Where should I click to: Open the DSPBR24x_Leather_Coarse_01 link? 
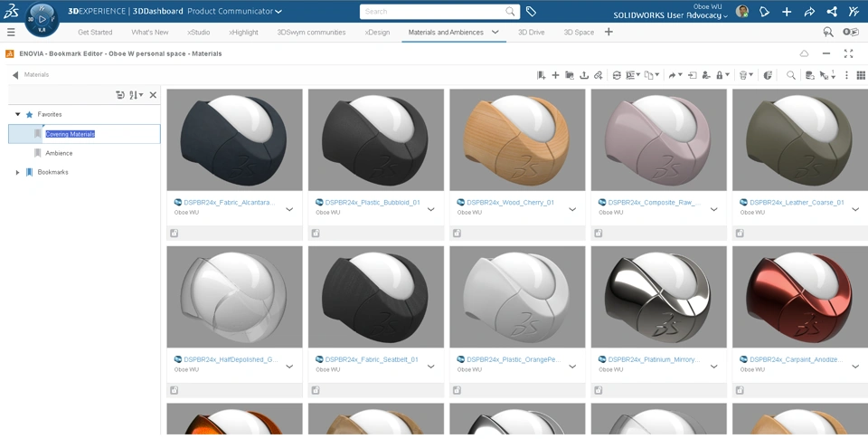[x=797, y=203]
